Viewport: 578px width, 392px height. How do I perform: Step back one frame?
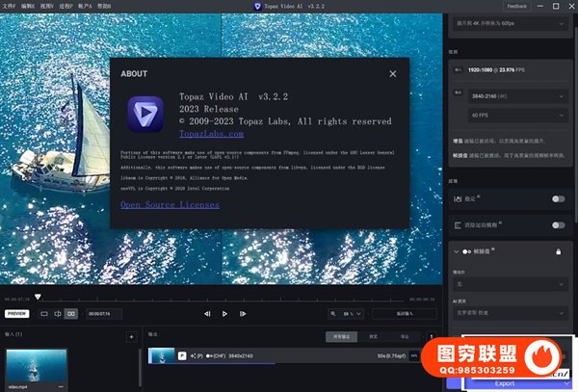pyautogui.click(x=207, y=314)
